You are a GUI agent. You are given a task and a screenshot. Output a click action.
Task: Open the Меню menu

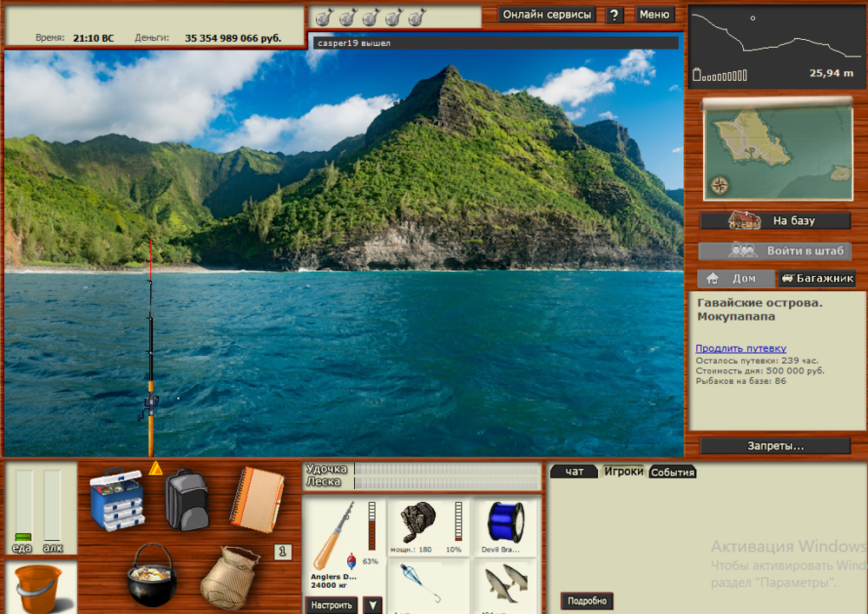pos(654,15)
